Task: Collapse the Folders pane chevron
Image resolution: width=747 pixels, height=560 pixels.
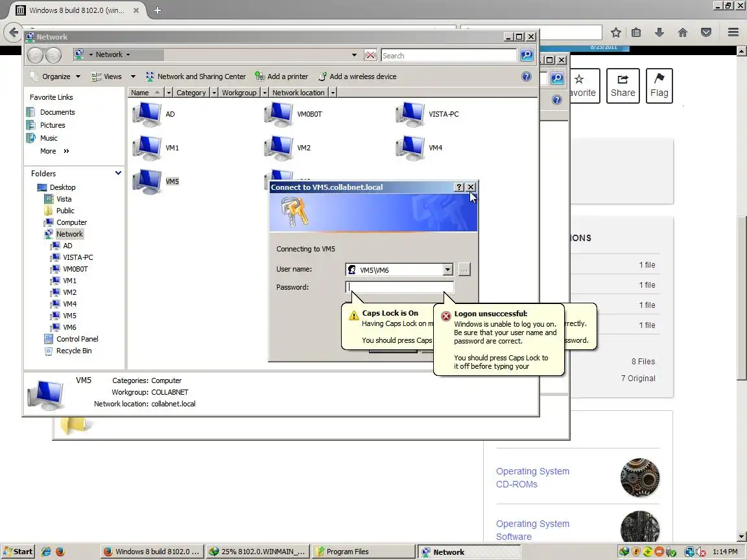Action: point(118,173)
